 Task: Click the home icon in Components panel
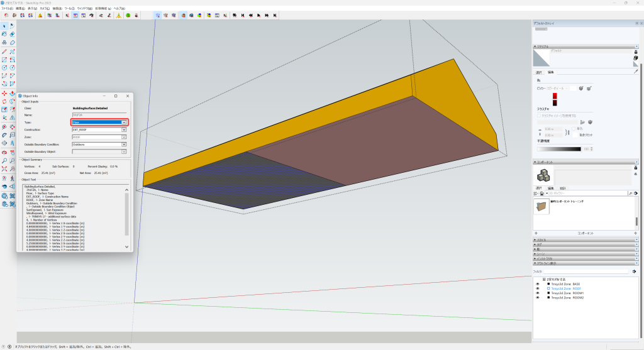click(x=541, y=194)
